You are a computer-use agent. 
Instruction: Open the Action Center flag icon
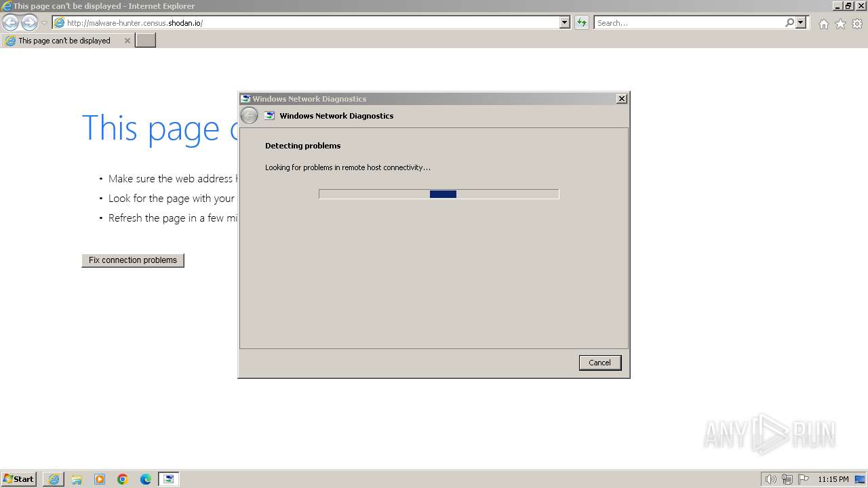(804, 479)
